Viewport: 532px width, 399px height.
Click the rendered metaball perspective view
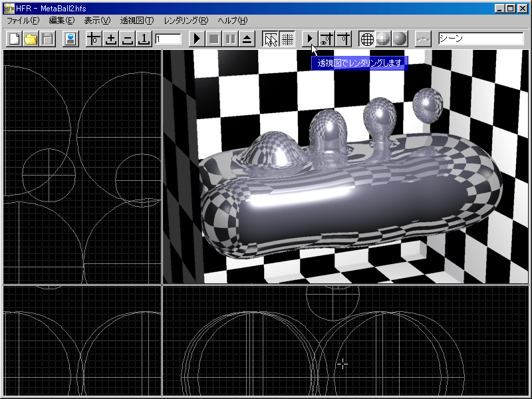pos(346,167)
